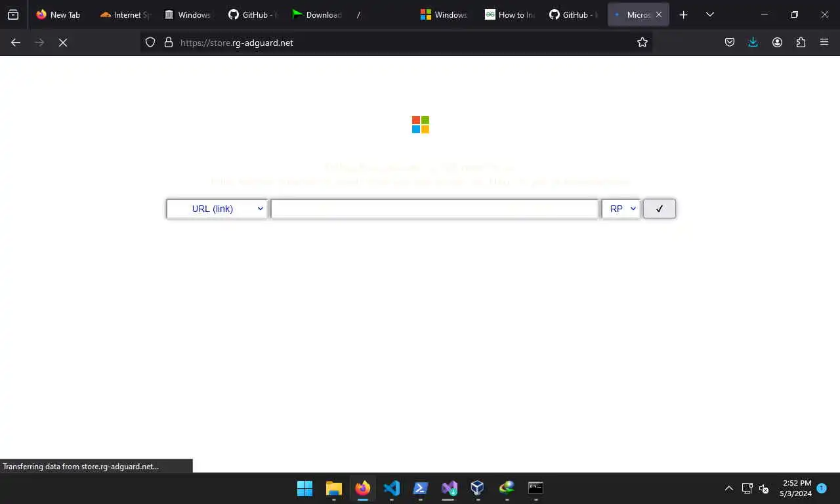The image size is (840, 504).
Task: Open Internet Download Manager from taskbar
Action: (507, 488)
